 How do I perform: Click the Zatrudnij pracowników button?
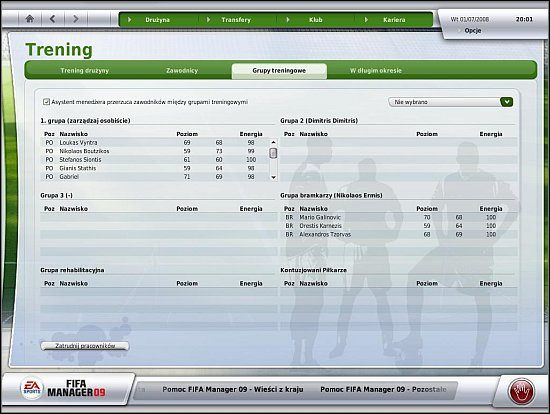click(85, 346)
